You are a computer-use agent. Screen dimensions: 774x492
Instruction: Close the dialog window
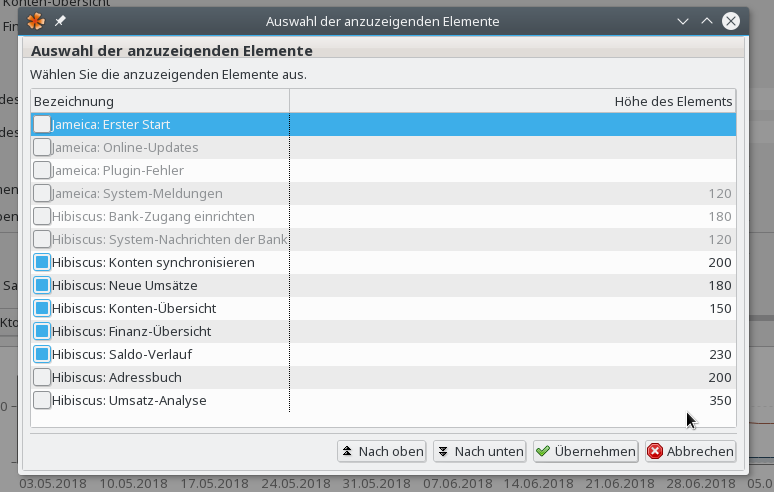[732, 20]
